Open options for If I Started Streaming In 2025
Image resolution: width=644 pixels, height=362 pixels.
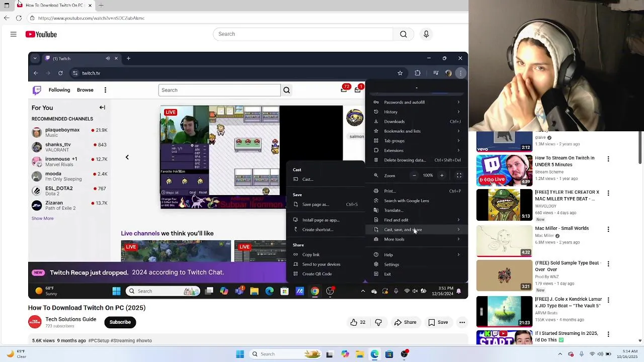(x=608, y=334)
